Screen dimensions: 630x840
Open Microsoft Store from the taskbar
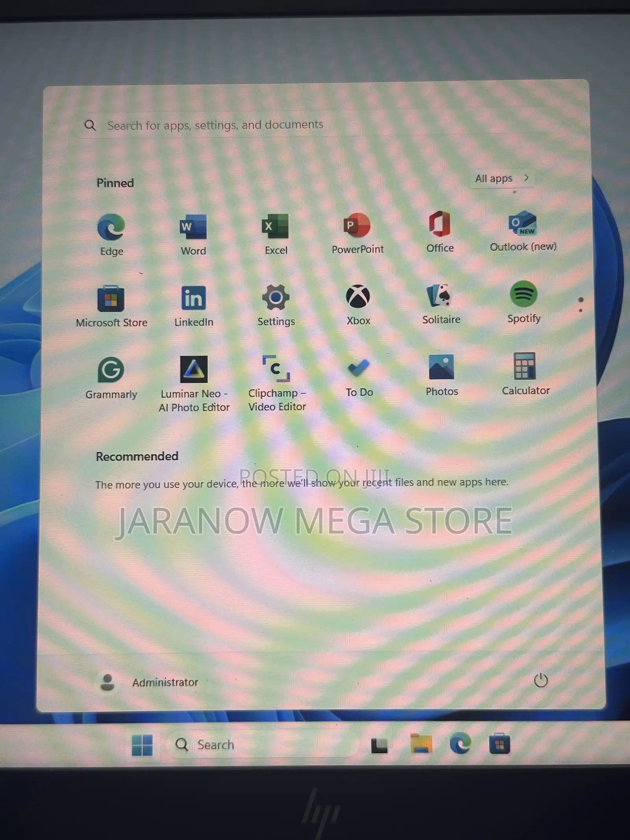[499, 743]
